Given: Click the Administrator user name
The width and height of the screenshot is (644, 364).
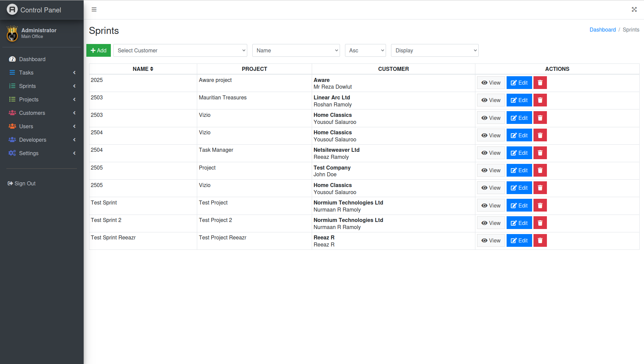Looking at the screenshot, I should tap(39, 30).
